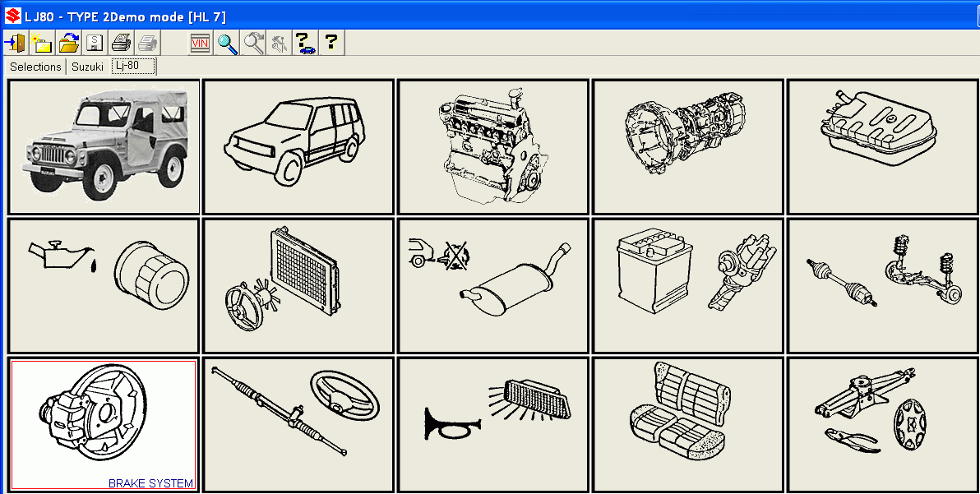
Task: Open the steering rack and wheel category
Action: click(298, 425)
